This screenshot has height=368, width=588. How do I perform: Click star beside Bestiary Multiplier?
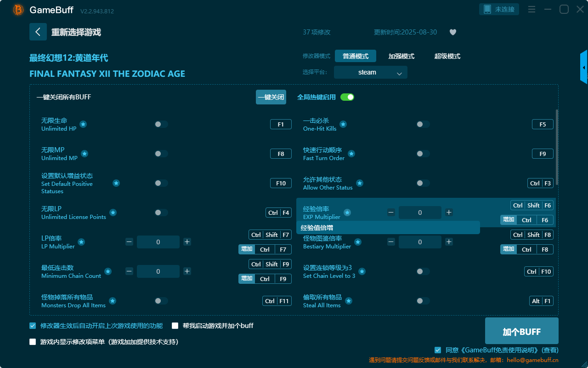(x=358, y=242)
